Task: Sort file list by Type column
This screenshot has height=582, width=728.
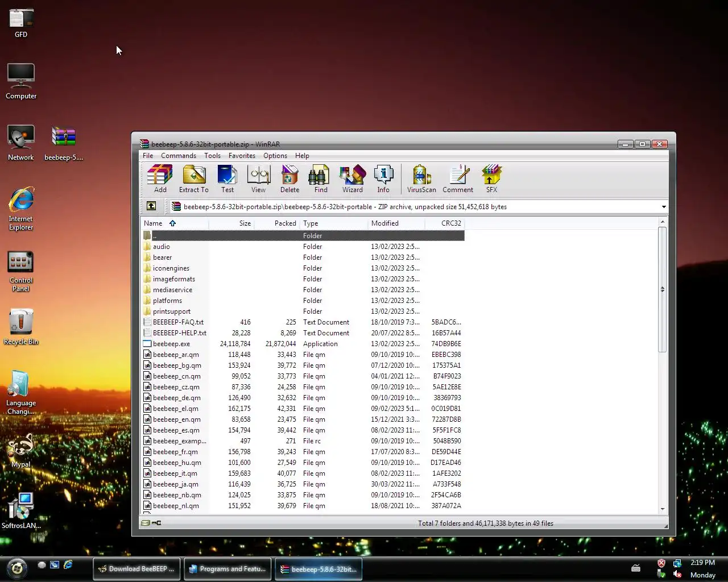Action: (334, 223)
